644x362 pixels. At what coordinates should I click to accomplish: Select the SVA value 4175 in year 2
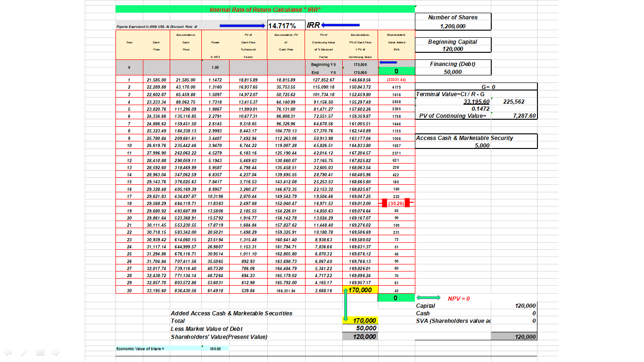[396, 87]
